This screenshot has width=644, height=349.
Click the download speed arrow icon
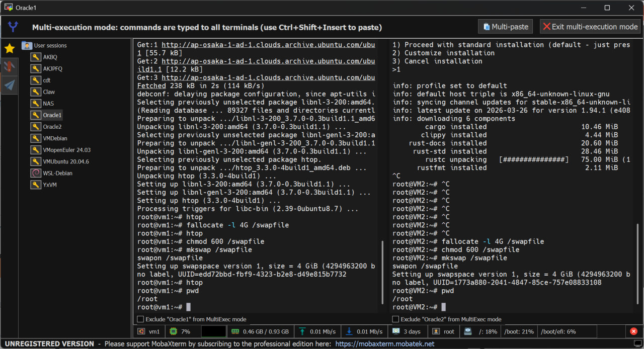click(x=350, y=331)
